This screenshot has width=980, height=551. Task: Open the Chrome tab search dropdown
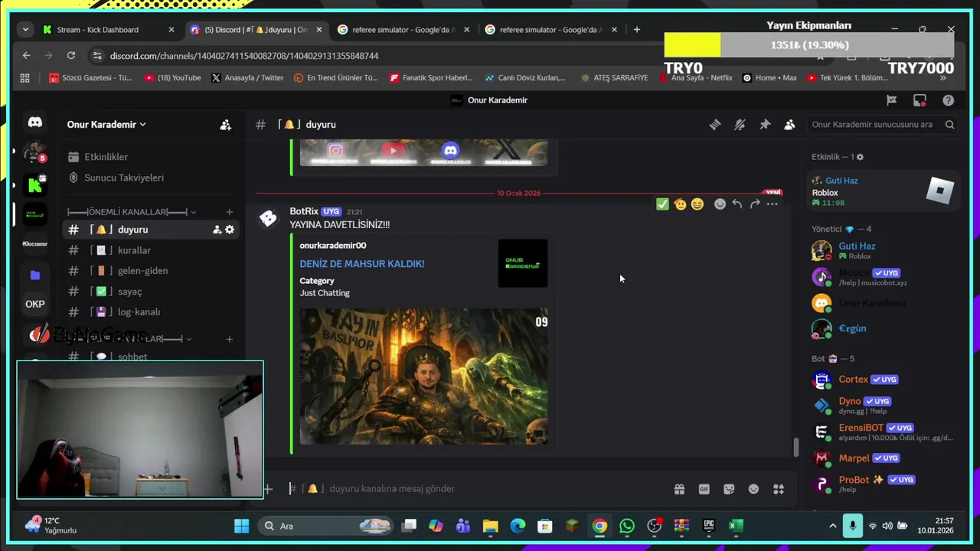[x=25, y=30]
